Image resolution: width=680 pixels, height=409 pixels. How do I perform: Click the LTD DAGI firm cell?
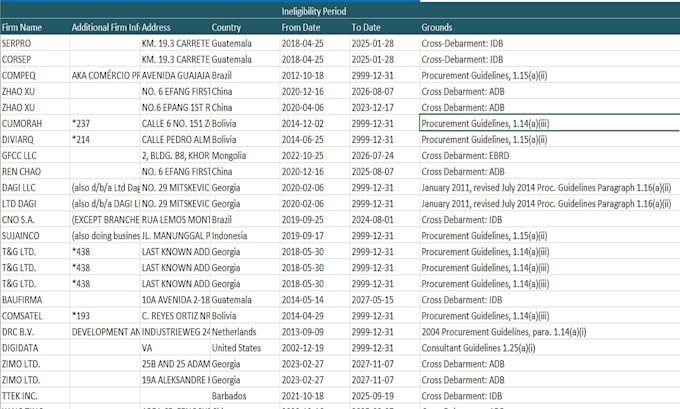[35, 204]
